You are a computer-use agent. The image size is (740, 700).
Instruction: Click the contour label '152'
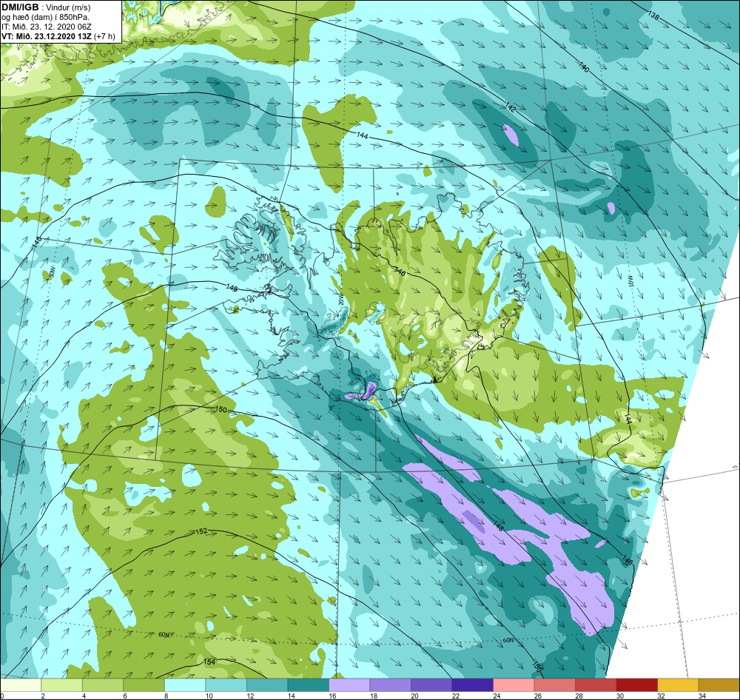point(201,531)
